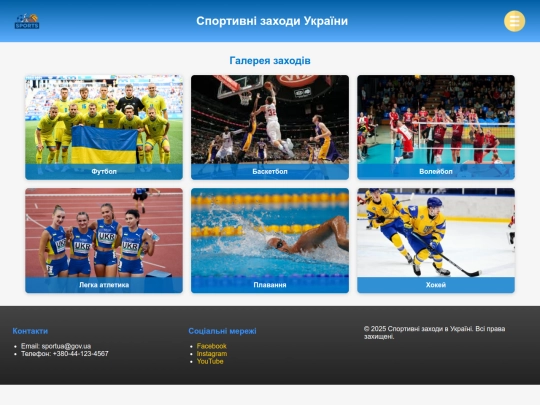Open the Хокей players photo
This screenshot has width=540, height=405.
coord(436,233)
